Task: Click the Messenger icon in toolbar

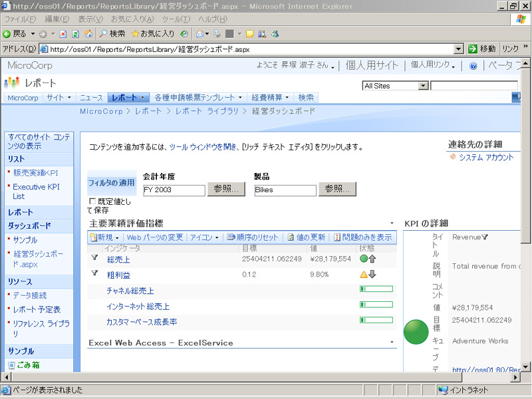Action: pyautogui.click(x=275, y=34)
